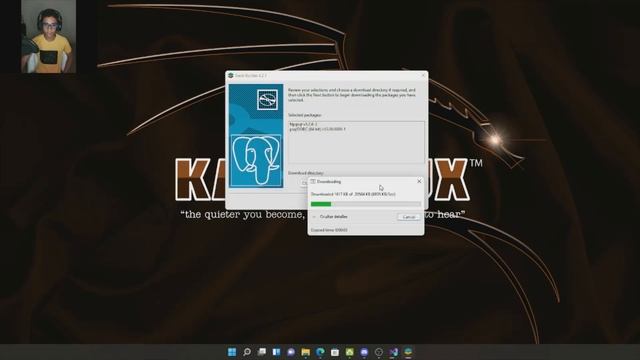Close the Stack Builder window
The image size is (640, 360).
click(423, 76)
